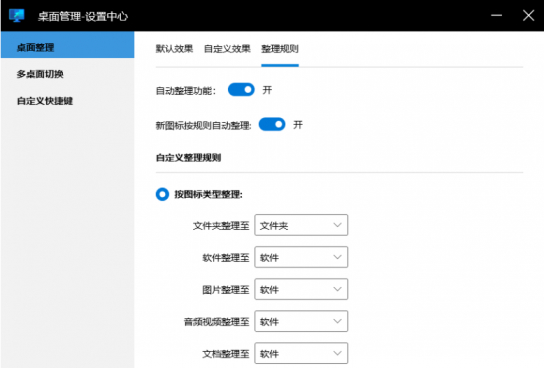This screenshot has width=544, height=368.
Task: Open the 图片整理至 dropdown
Action: pyautogui.click(x=301, y=289)
